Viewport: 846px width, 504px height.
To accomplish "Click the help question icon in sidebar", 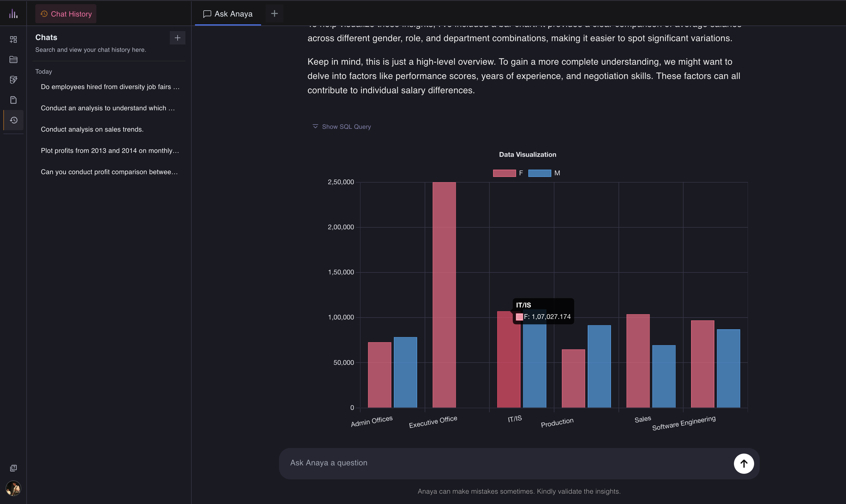I will point(13,468).
